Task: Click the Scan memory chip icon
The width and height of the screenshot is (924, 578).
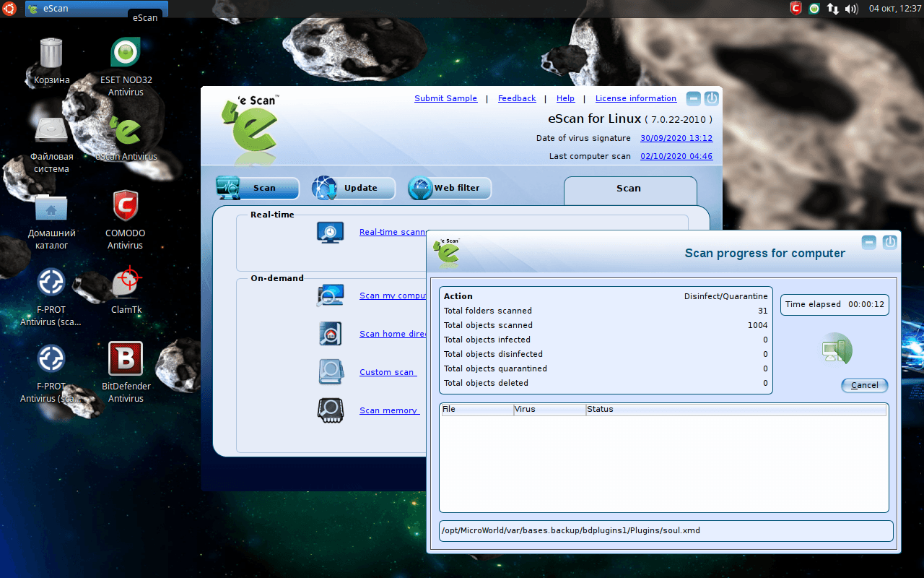Action: click(x=331, y=410)
